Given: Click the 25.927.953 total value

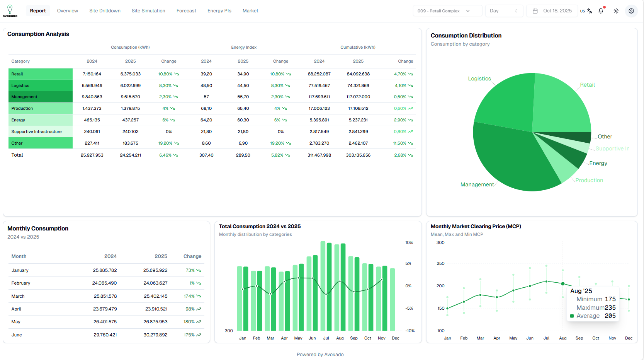Looking at the screenshot, I should (92, 155).
